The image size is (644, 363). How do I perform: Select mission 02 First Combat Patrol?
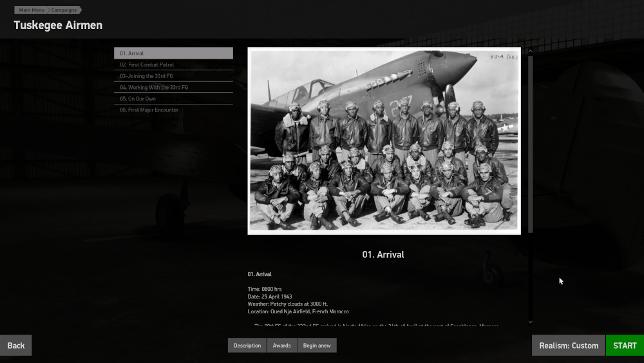(x=173, y=65)
